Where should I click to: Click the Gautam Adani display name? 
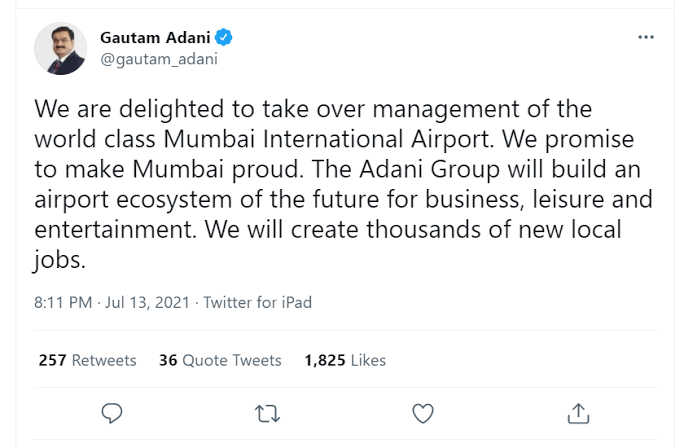coord(156,38)
